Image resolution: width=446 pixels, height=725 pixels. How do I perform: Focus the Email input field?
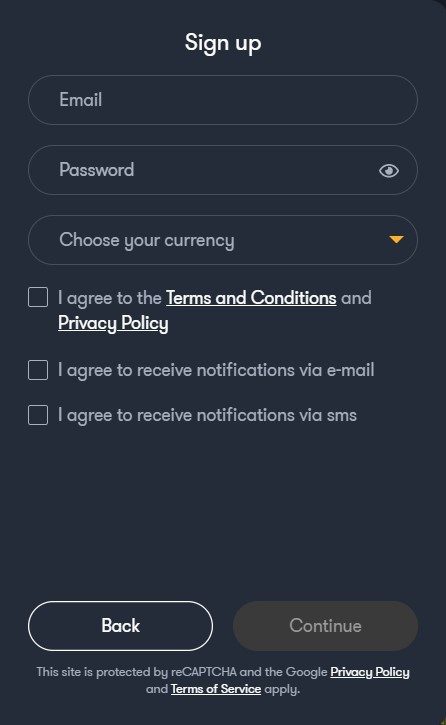point(223,100)
